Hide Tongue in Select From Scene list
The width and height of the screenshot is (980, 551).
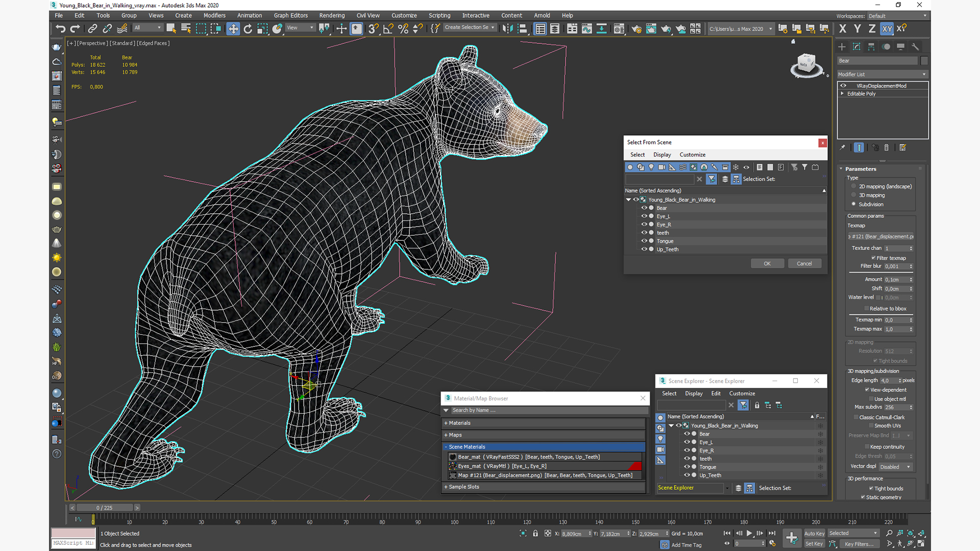click(x=644, y=241)
